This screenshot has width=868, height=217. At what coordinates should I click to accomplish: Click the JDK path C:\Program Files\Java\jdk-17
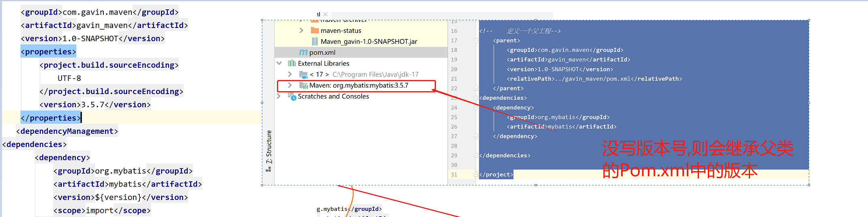[375, 75]
